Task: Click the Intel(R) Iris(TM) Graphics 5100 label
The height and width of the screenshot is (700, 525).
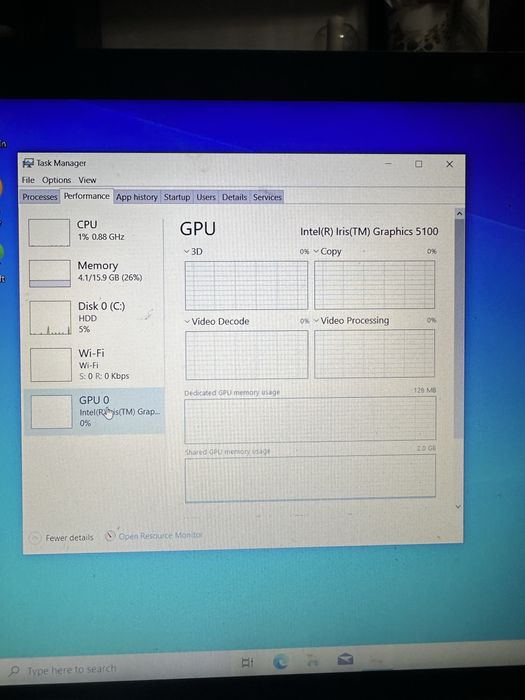Action: pyautogui.click(x=369, y=231)
